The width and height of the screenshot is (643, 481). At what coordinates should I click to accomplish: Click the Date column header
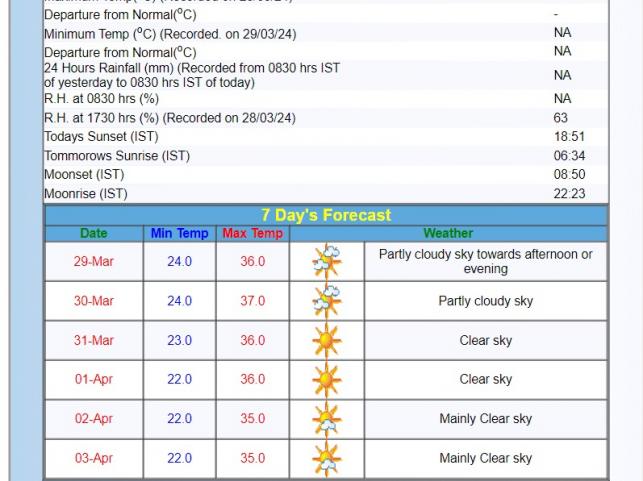click(93, 233)
